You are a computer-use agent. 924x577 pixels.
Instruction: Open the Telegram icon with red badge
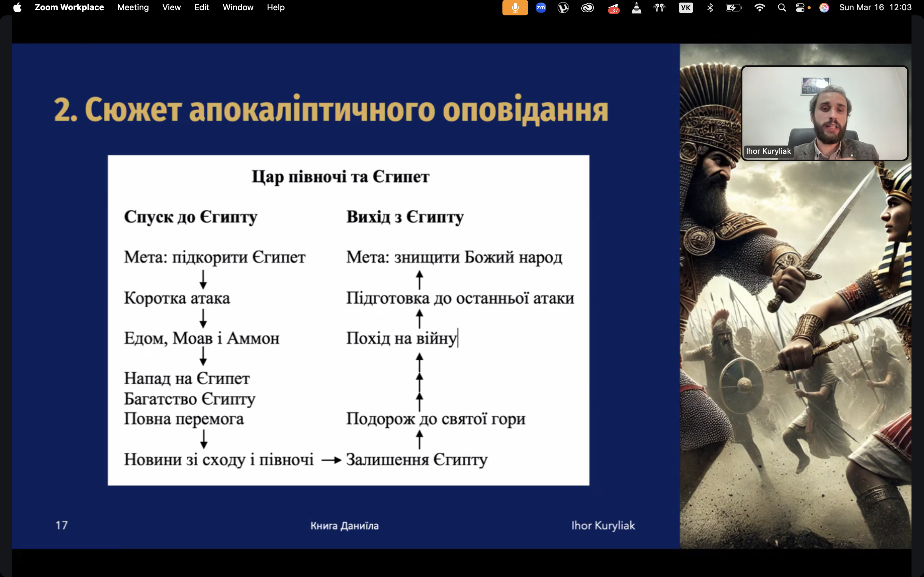[613, 8]
